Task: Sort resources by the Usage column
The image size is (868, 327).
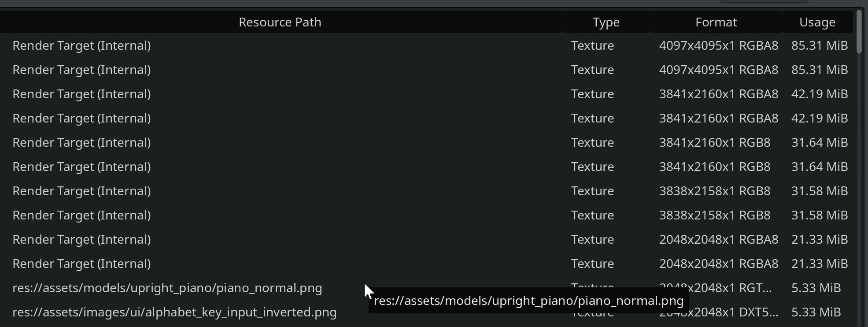Action: 817,22
